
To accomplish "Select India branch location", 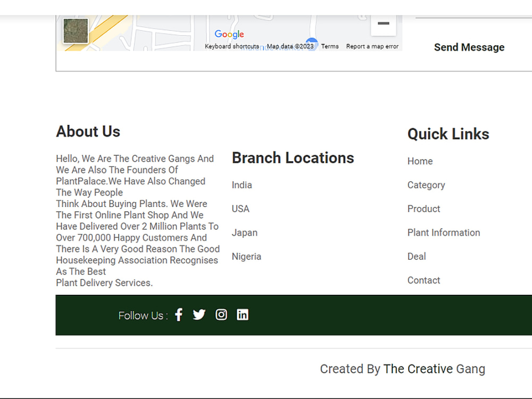I will 242,185.
